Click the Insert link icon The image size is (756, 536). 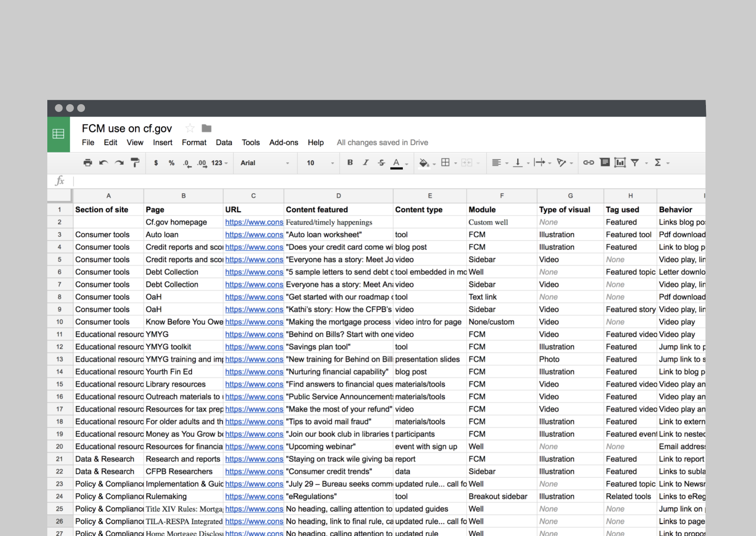588,162
